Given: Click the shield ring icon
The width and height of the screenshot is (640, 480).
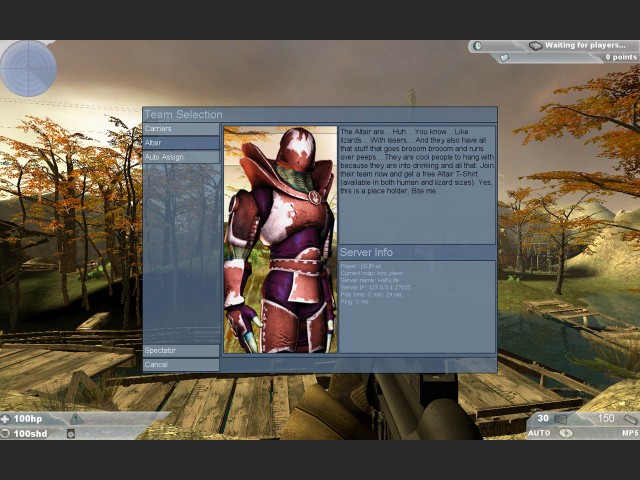Looking at the screenshot, I should click(x=5, y=433).
